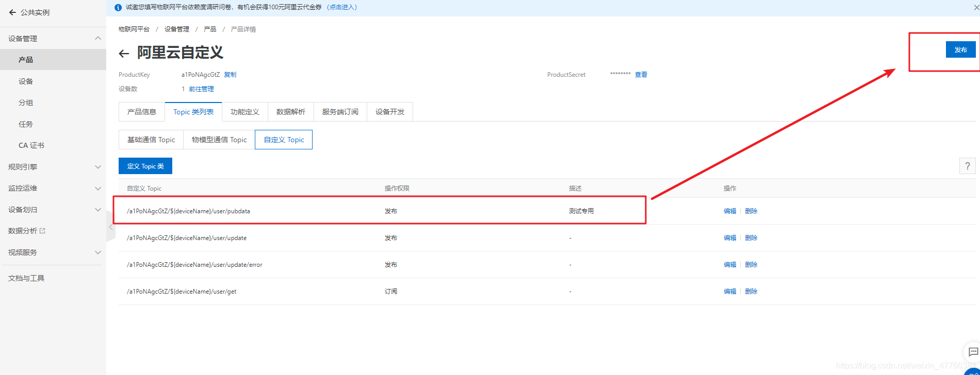Click the info icon in top banner
Image resolution: width=980 pixels, height=375 pixels.
point(118,8)
